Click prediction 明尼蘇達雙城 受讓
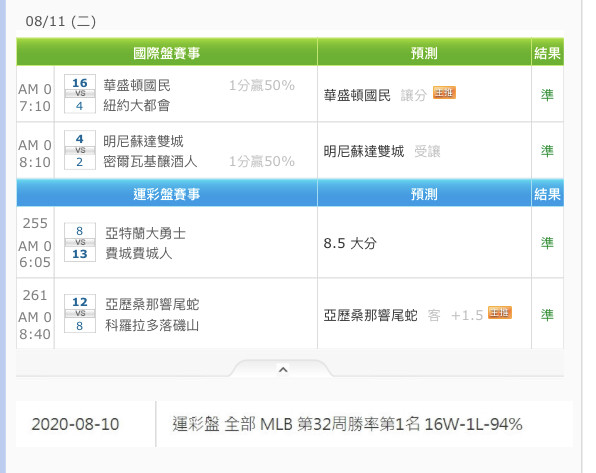Image resolution: width=596 pixels, height=473 pixels. (x=382, y=151)
